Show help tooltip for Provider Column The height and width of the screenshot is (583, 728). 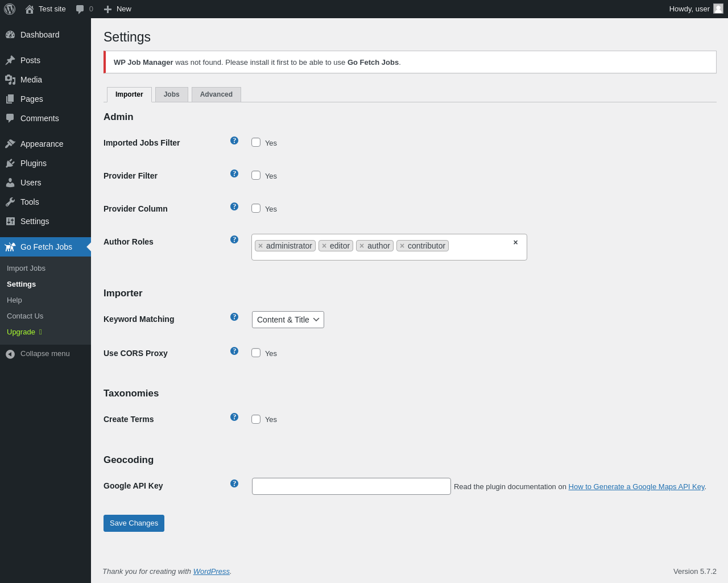click(x=234, y=206)
